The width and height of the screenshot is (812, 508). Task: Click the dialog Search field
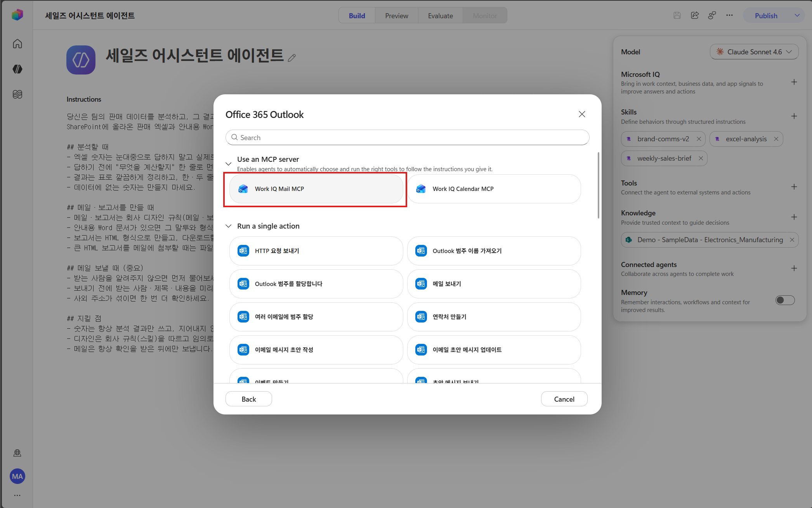click(407, 137)
